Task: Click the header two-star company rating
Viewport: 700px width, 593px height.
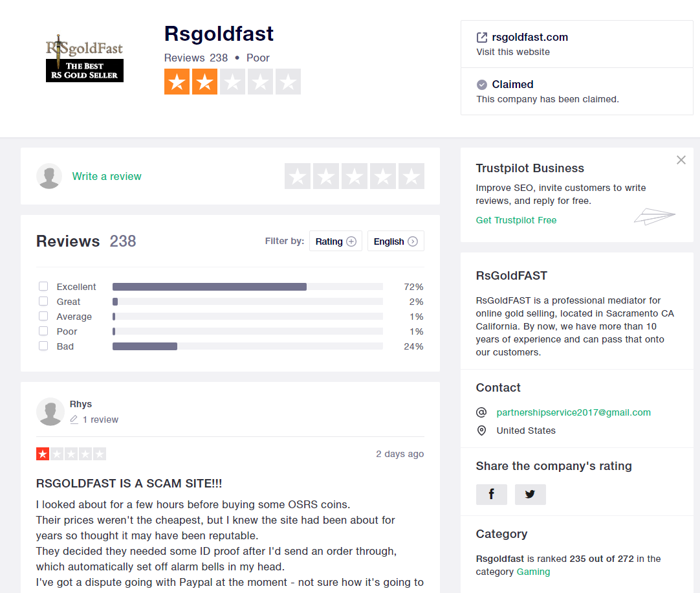Action: tap(233, 82)
